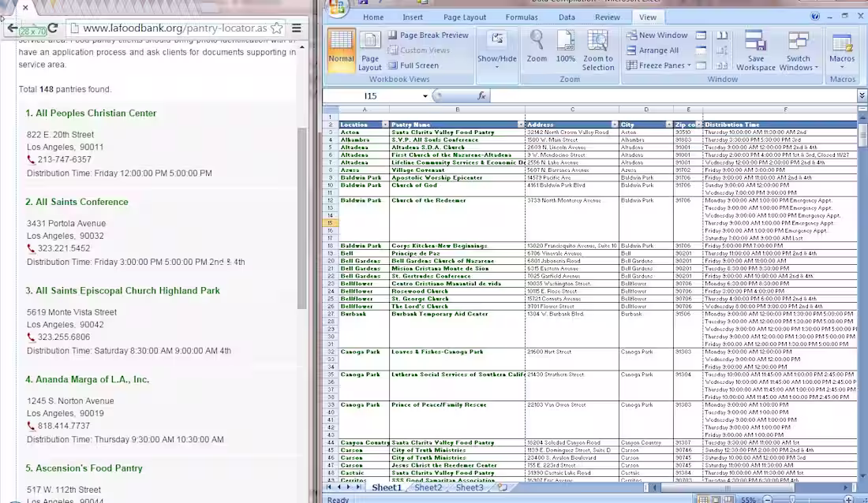Jump to the last sheet tab arrow
868x503 pixels.
pyautogui.click(x=359, y=487)
